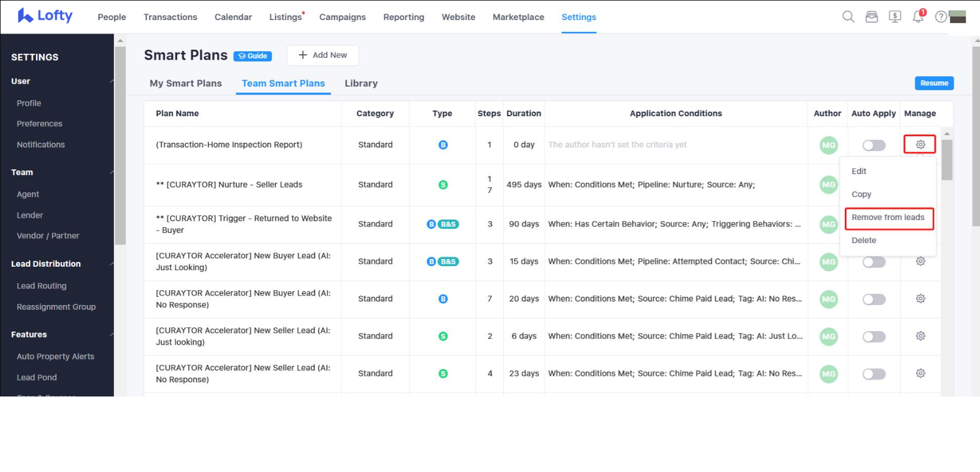The height and width of the screenshot is (472, 980).
Task: Open Preferences in settings sidebar
Action: pos(40,124)
